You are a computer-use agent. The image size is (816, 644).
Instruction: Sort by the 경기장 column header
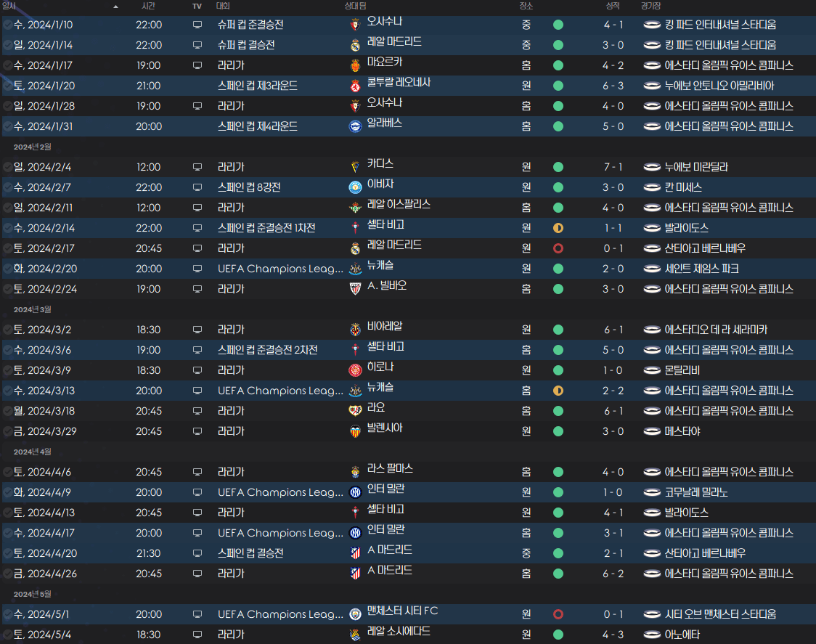(650, 6)
